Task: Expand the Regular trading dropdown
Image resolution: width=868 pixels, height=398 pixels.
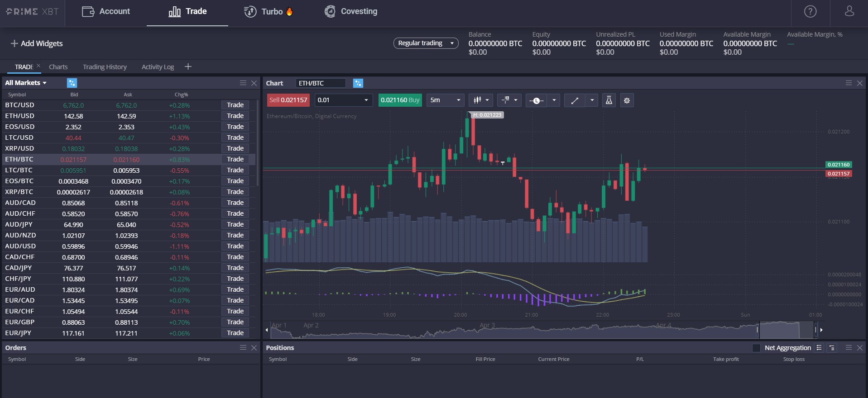Action: point(426,43)
